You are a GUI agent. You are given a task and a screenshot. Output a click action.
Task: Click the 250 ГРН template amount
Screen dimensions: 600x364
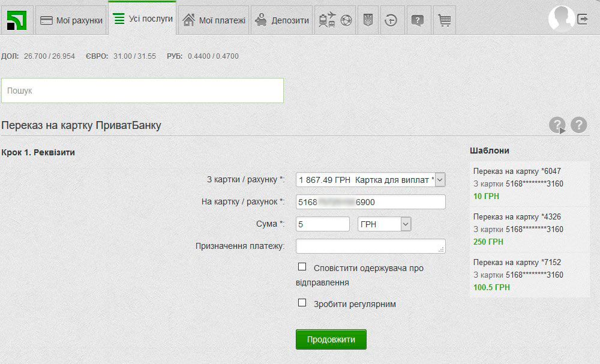(x=488, y=242)
